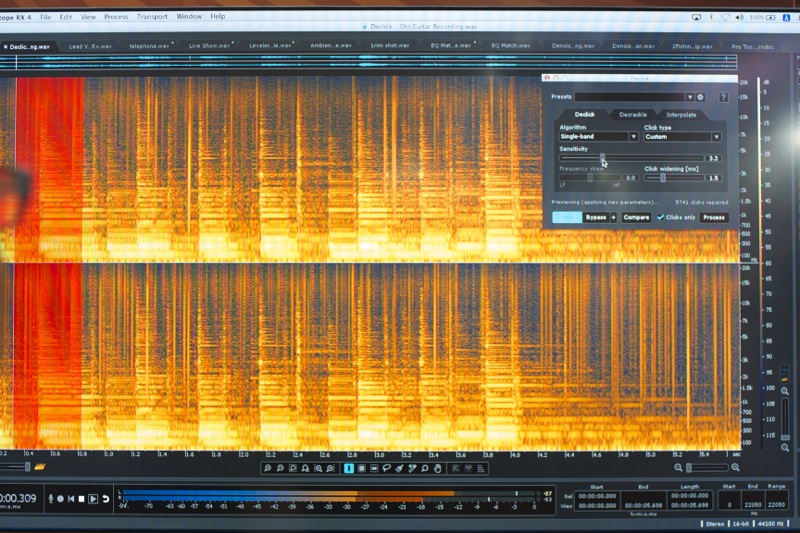
Task: Click the Wi-Fi icon in menu bar
Action: tap(725, 17)
